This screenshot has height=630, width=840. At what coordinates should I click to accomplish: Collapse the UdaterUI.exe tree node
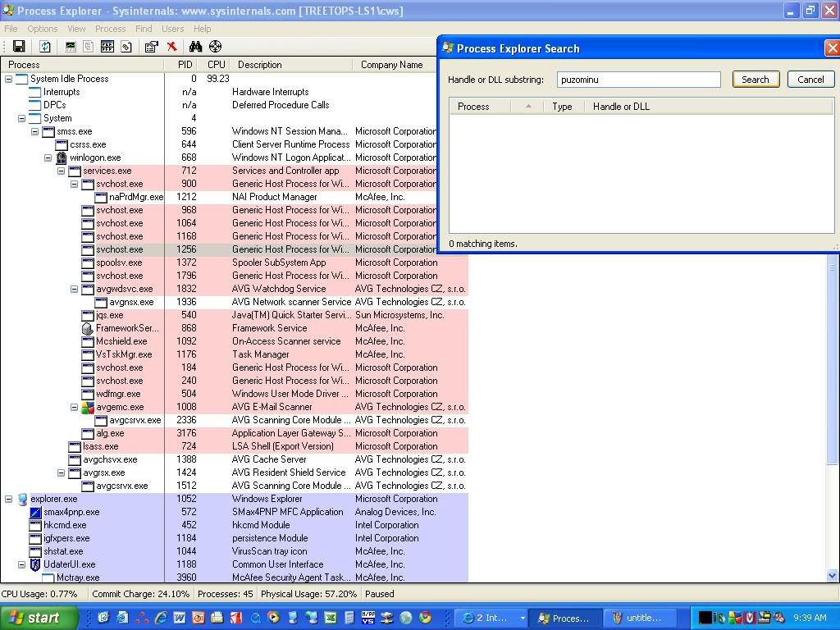click(21, 564)
